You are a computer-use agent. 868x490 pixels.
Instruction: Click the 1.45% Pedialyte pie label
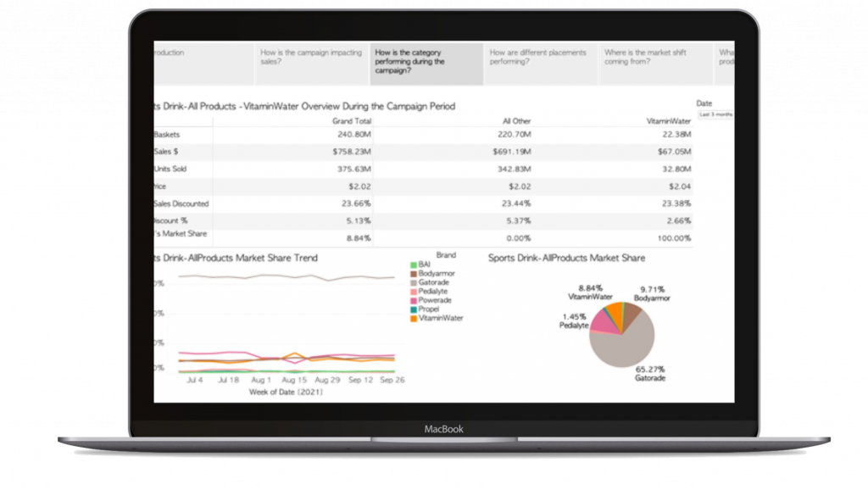point(574,321)
